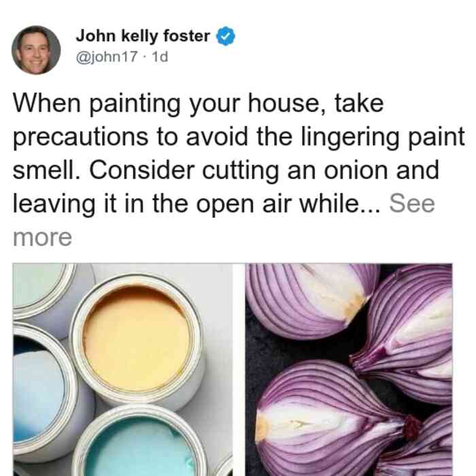
Task: Click the blue verified badge icon
Action: [x=225, y=36]
